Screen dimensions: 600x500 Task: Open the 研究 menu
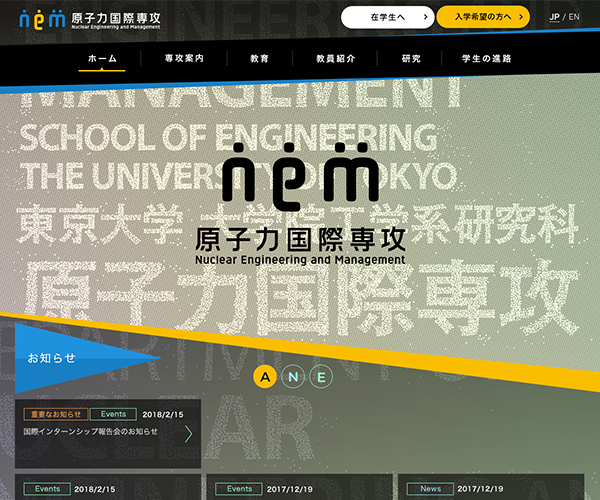[411, 59]
